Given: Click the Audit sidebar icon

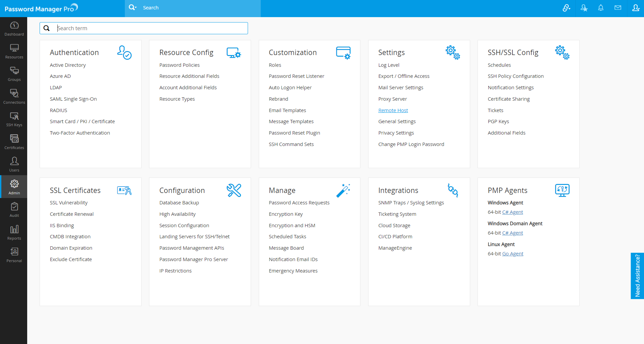Looking at the screenshot, I should click(14, 210).
